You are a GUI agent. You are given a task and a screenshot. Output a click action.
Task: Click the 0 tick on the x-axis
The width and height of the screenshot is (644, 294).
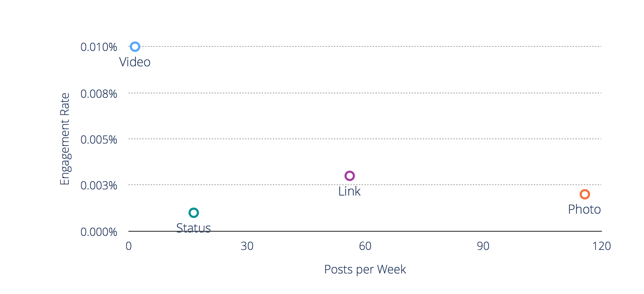coord(129,246)
